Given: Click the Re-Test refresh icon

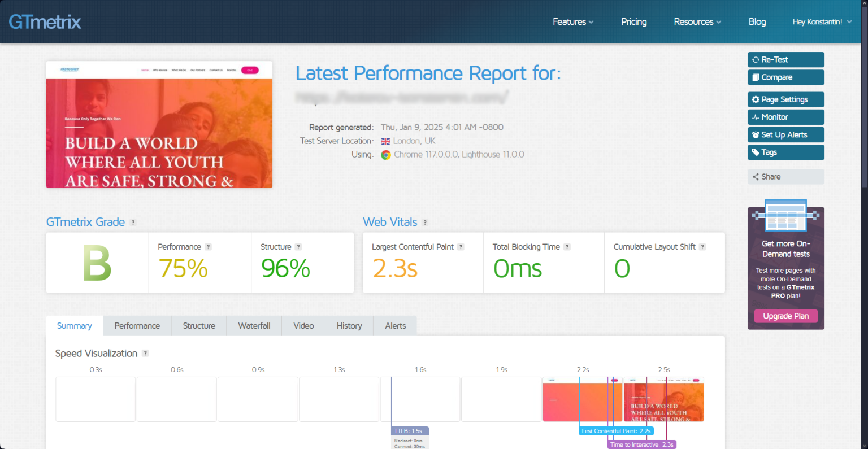Looking at the screenshot, I should [x=756, y=59].
